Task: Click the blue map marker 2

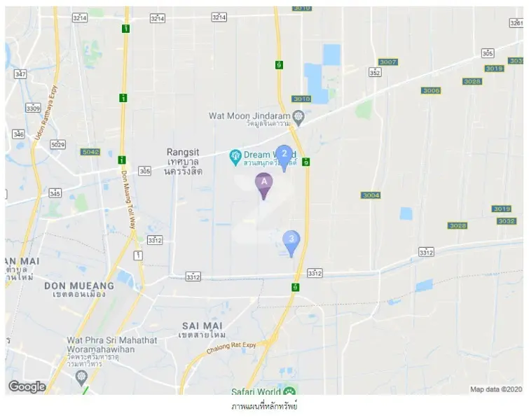Action: (284, 158)
